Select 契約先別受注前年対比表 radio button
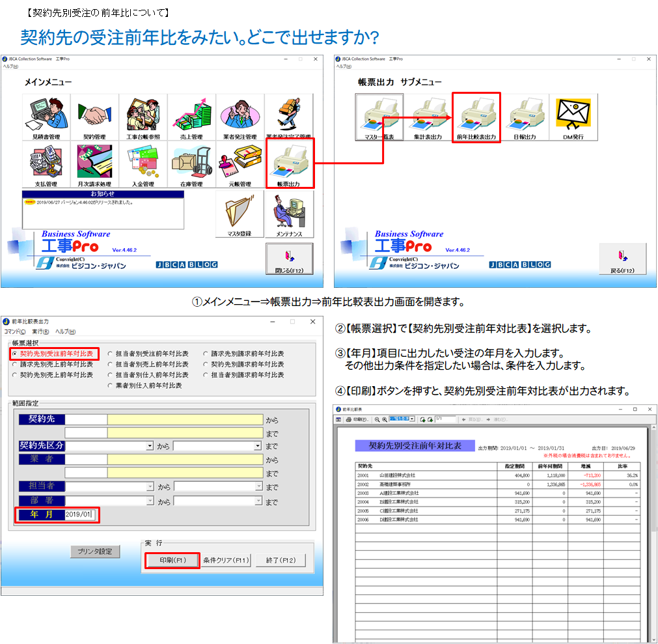658x644 pixels. [x=15, y=354]
